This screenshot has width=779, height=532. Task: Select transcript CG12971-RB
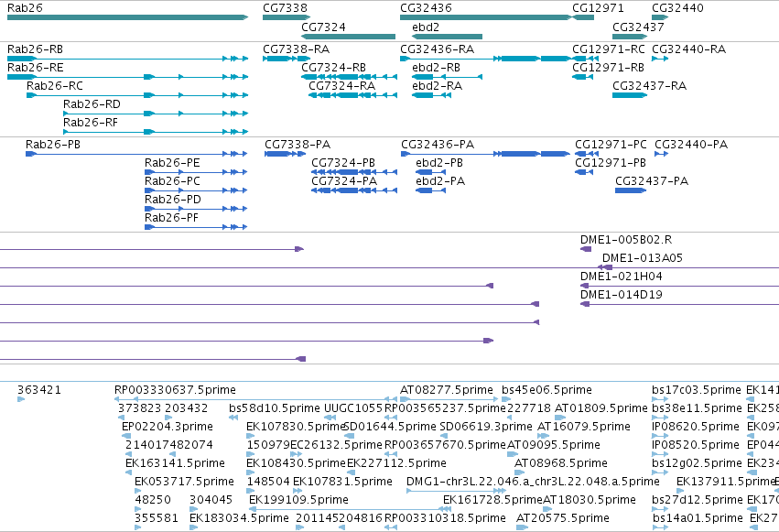[x=583, y=77]
